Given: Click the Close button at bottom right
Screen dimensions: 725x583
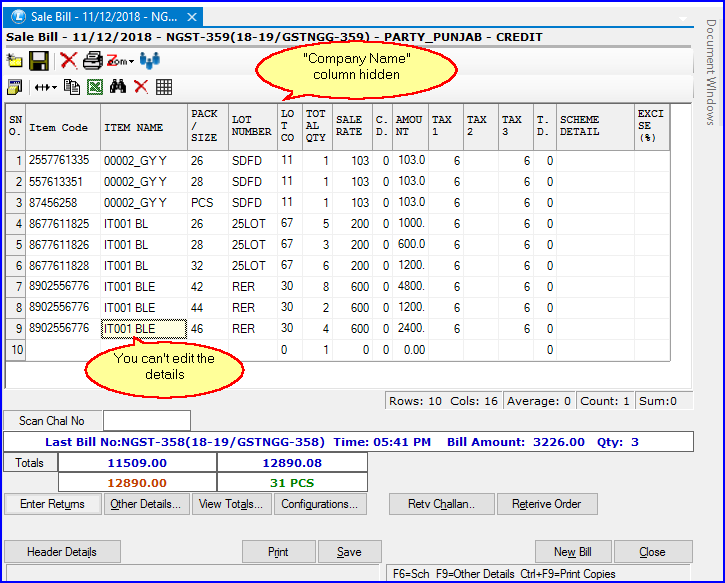Looking at the screenshot, I should point(652,552).
